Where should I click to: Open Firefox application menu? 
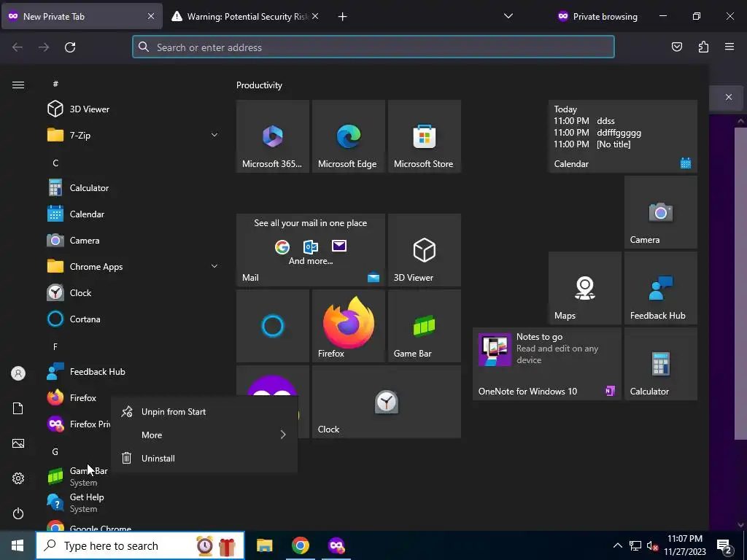click(729, 47)
